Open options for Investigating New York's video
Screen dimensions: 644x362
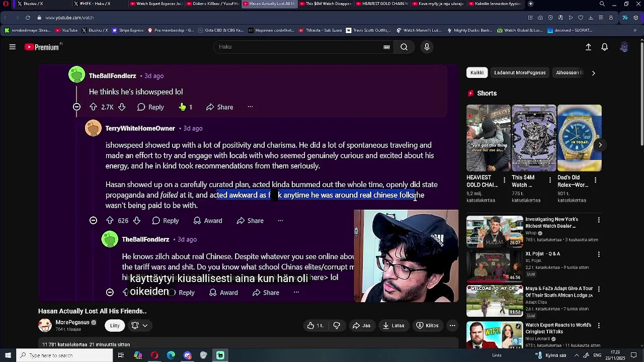coord(599,220)
